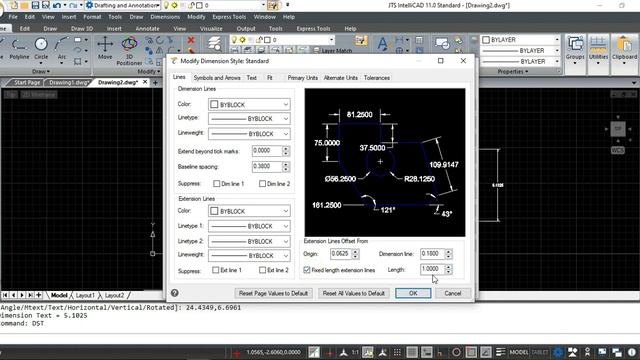Click the Length spinner arrows
This screenshot has height=360, width=640.
(x=449, y=269)
